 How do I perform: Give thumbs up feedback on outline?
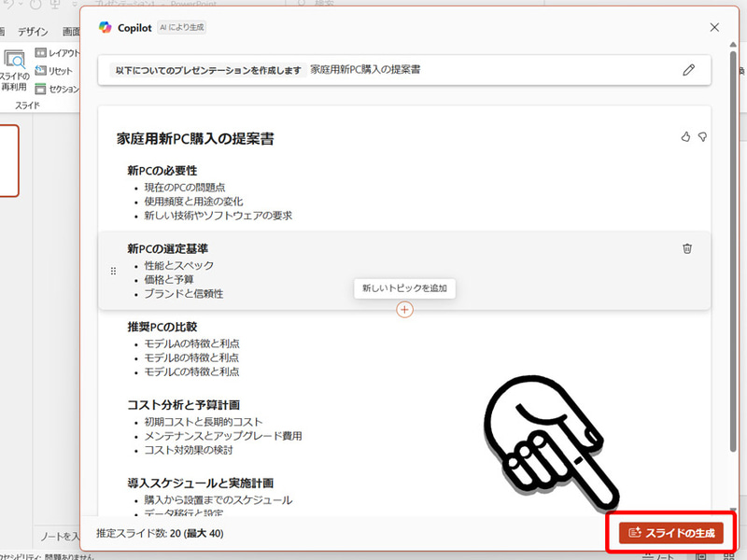(685, 137)
